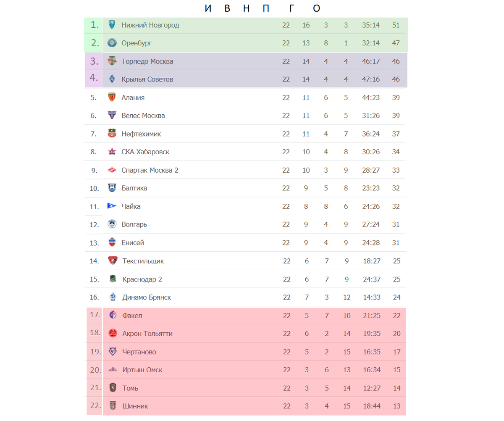Click Нижний Новгород's 51 points value
Image resolution: width=504 pixels, height=421 pixels.
point(396,25)
